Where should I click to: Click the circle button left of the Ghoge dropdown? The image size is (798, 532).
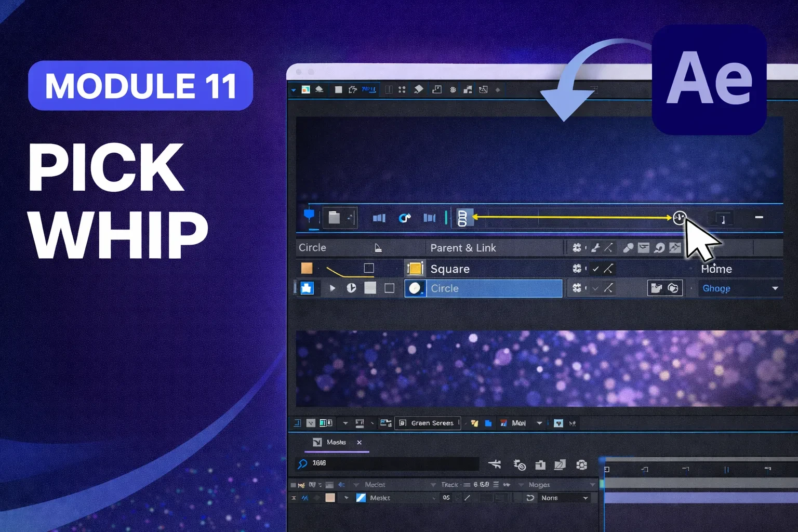pyautogui.click(x=673, y=288)
